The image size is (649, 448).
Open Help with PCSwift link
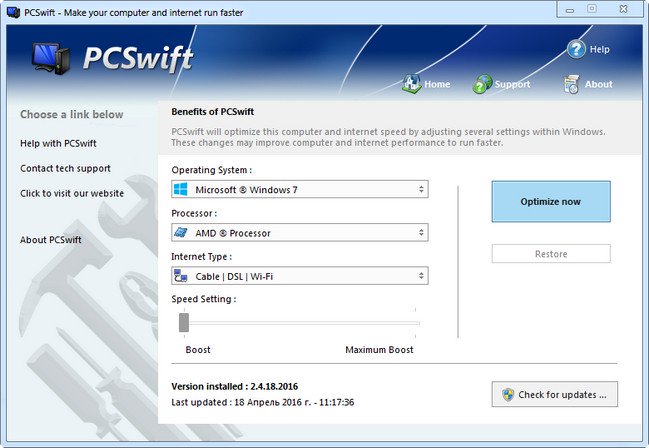[x=58, y=143]
